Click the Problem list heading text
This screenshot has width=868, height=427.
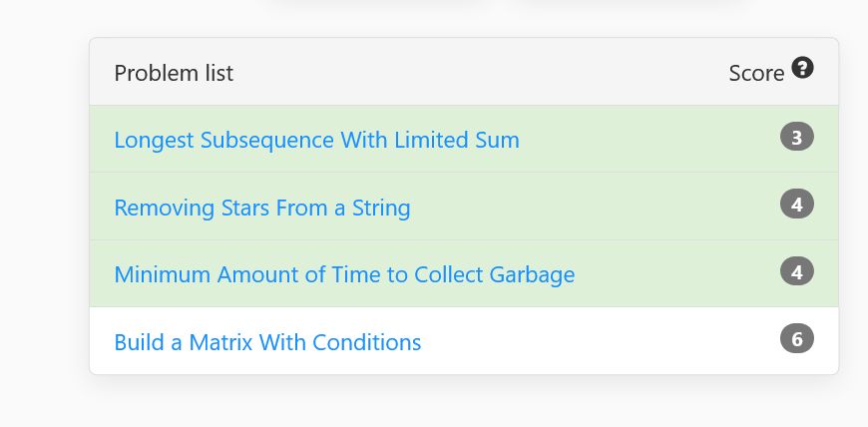point(174,73)
